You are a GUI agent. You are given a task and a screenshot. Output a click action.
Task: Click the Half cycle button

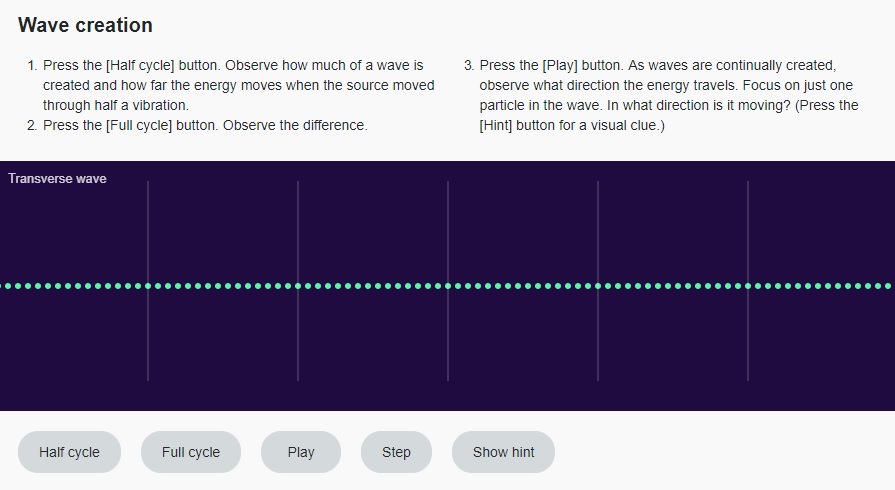[x=69, y=452]
